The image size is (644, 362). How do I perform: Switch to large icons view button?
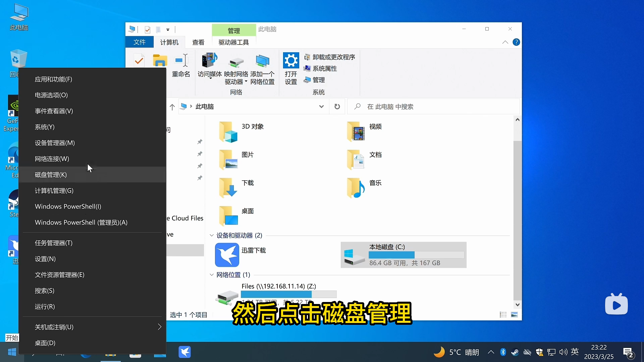click(x=514, y=314)
